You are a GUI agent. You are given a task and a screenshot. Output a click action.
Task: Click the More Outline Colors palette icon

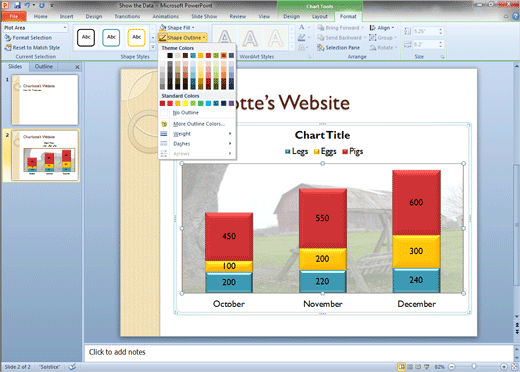tap(164, 124)
